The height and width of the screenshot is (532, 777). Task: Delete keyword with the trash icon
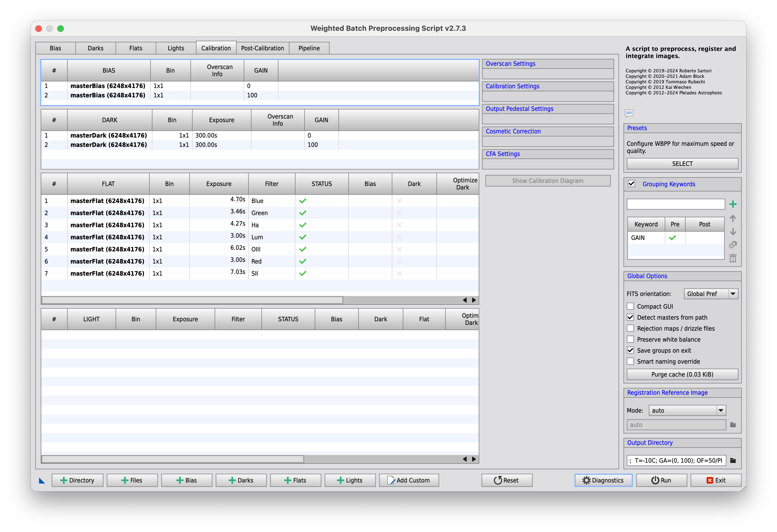pyautogui.click(x=733, y=258)
